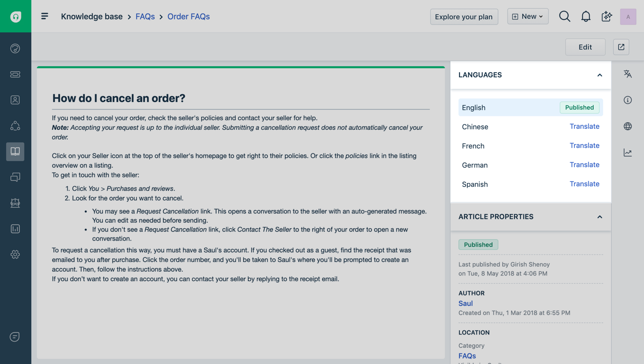This screenshot has width=644, height=364.
Task: Open article in new window icon
Action: [x=621, y=47]
